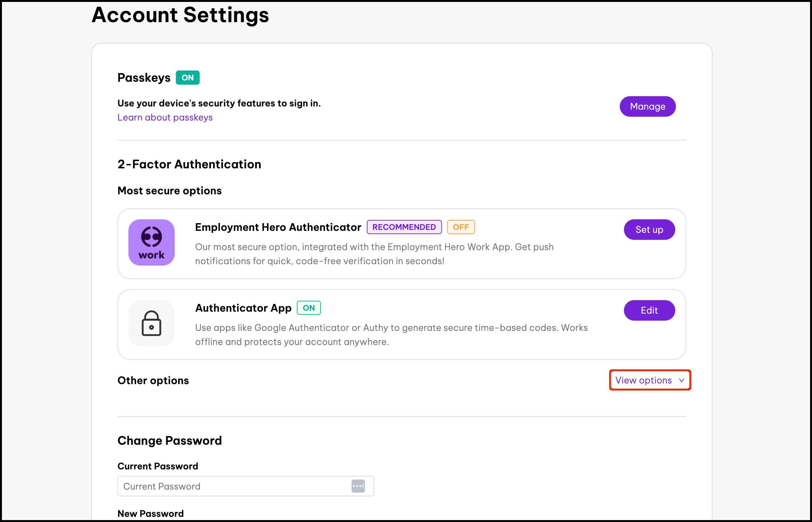Click the orange OFF status badge
Screen dimensions: 812x522
[461, 227]
